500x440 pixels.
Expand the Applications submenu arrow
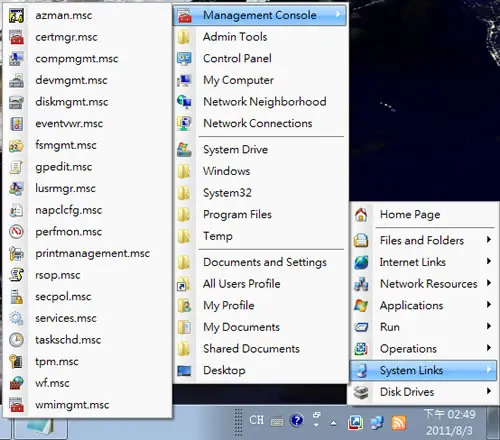488,304
